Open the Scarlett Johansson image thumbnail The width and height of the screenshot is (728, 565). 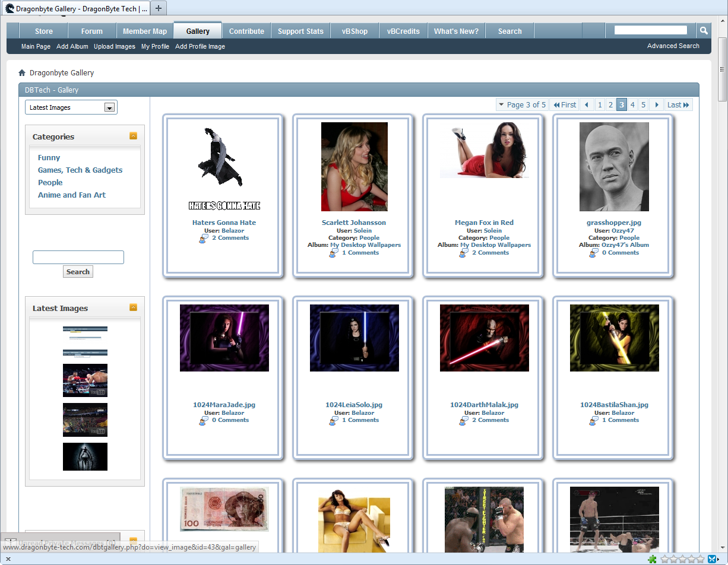click(x=354, y=167)
